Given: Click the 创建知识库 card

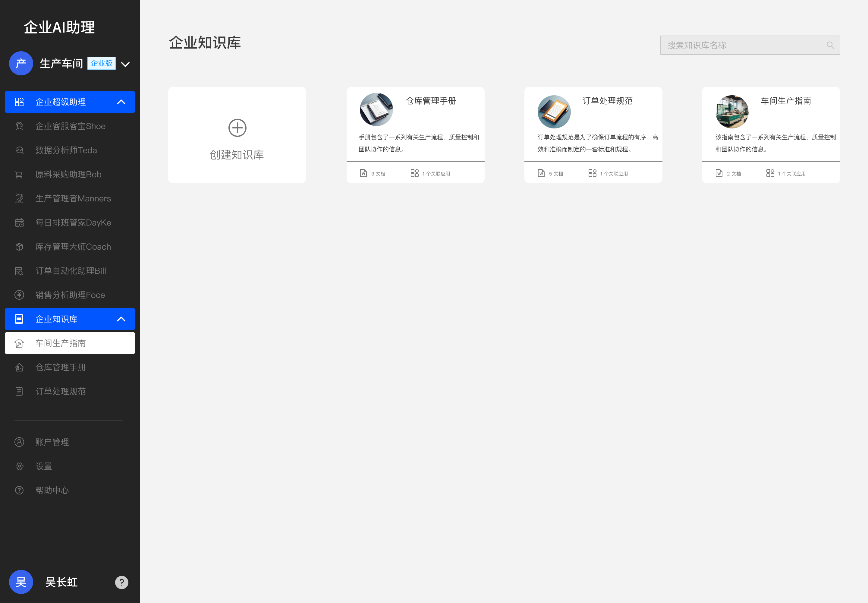Looking at the screenshot, I should (237, 135).
